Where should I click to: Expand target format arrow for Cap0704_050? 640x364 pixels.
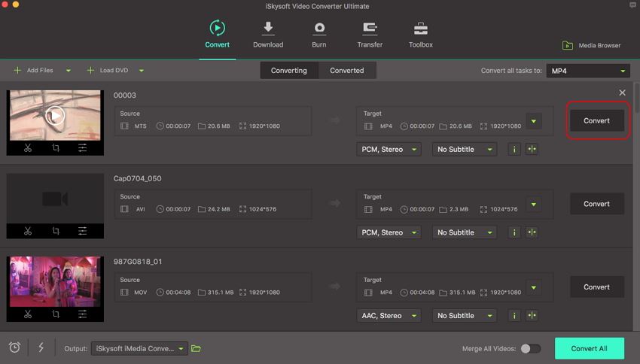point(534,204)
